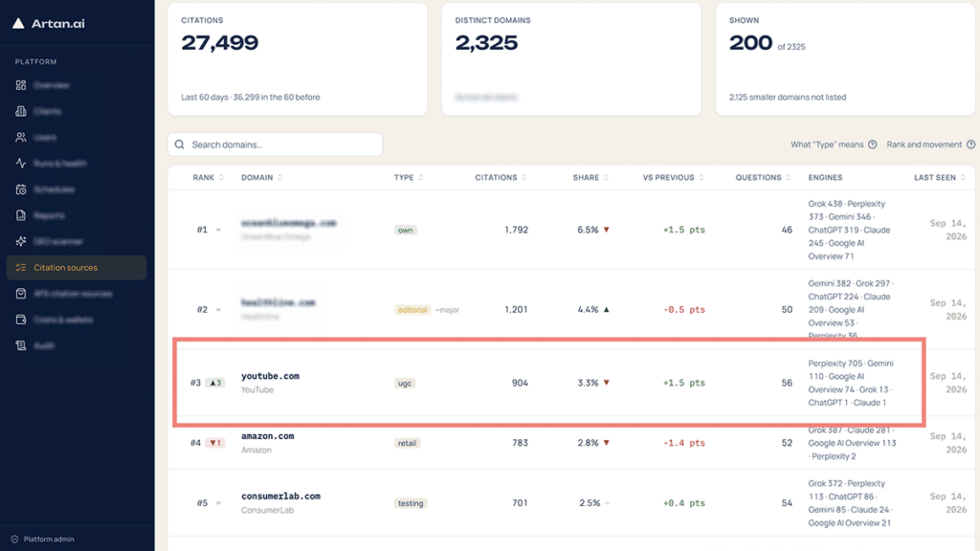Open the shopping bag icon sidebar item
The width and height of the screenshot is (980, 551).
coord(21,293)
